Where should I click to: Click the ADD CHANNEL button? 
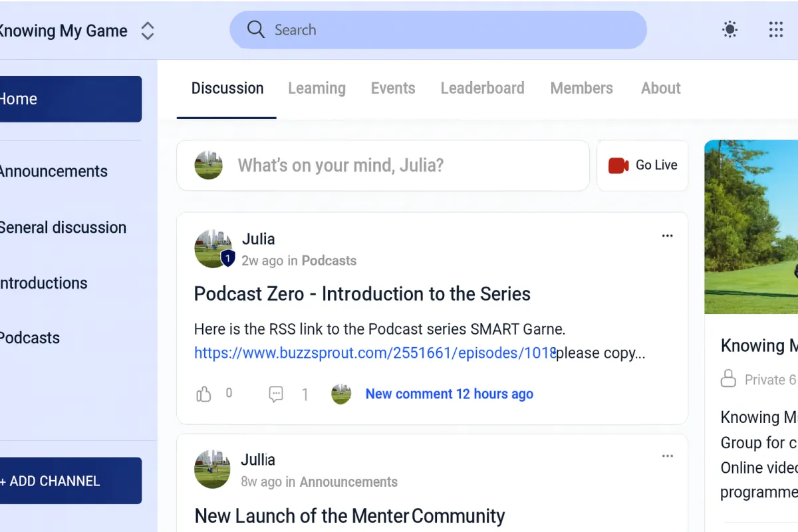[70, 481]
